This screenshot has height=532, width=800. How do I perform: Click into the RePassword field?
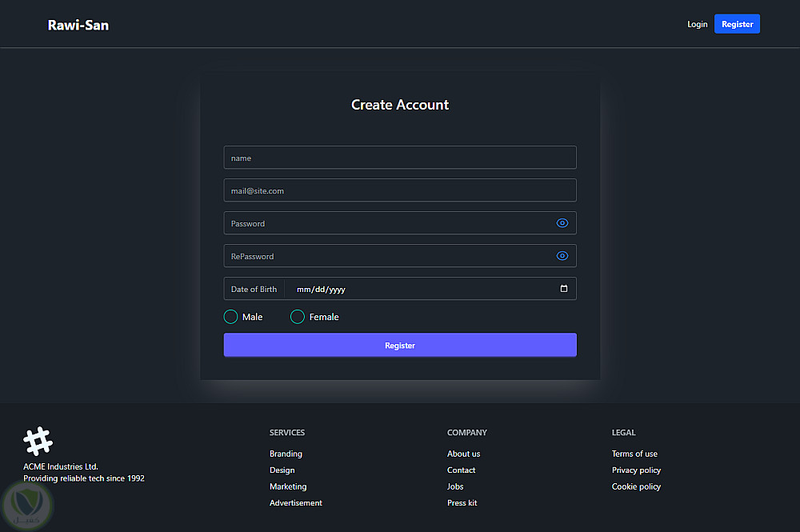tap(400, 256)
